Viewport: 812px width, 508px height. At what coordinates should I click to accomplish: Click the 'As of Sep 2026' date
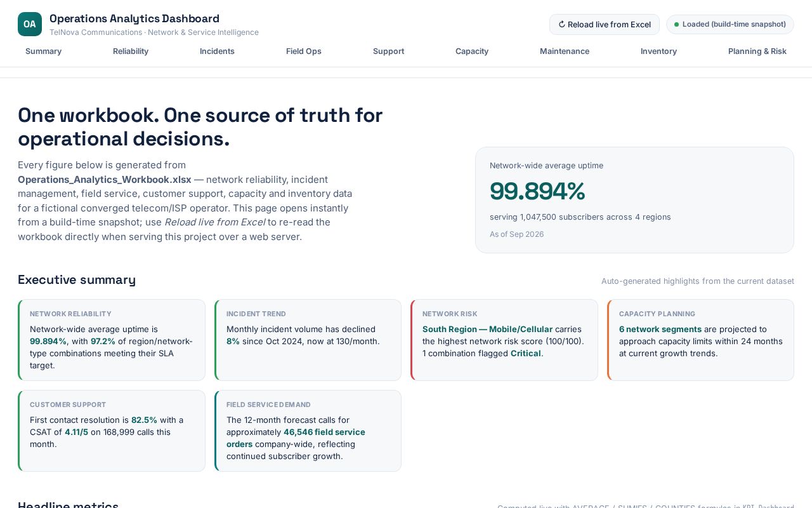coord(516,234)
